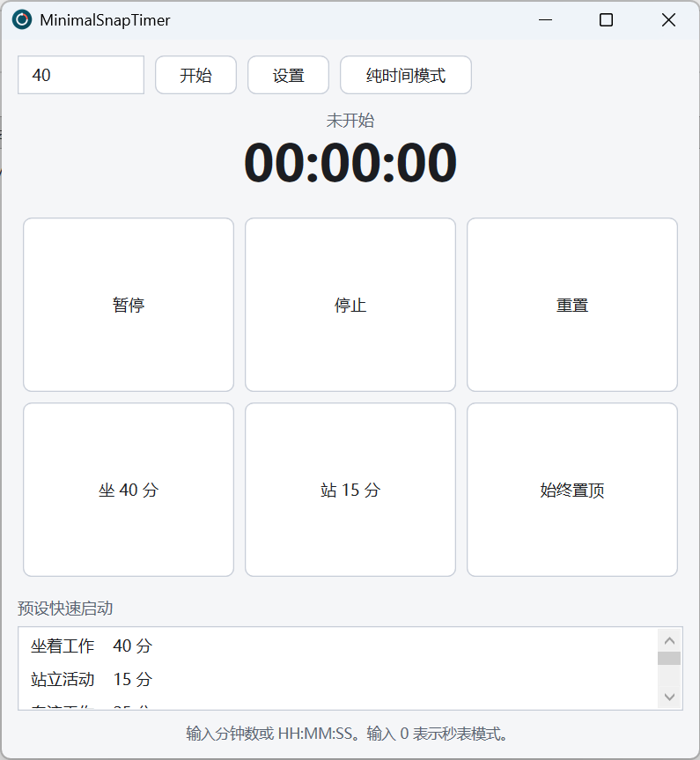Open the 设置 settings button
Screen dimensions: 700x760
click(x=289, y=75)
